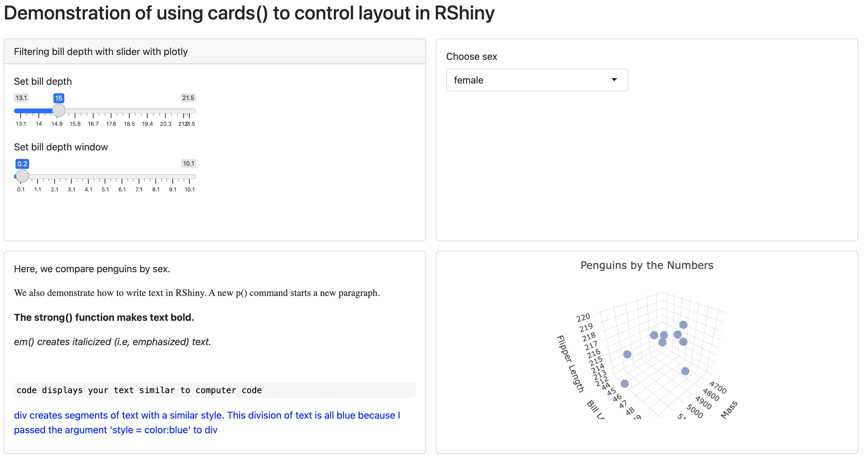Click the blue 15 value bubble
Screen dimensions: 868x463
59,98
